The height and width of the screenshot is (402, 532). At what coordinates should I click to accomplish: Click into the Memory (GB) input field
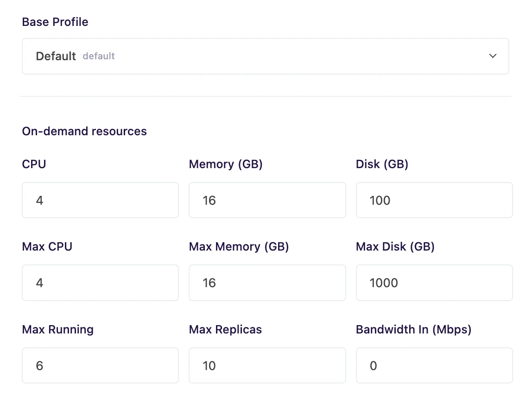click(x=267, y=200)
